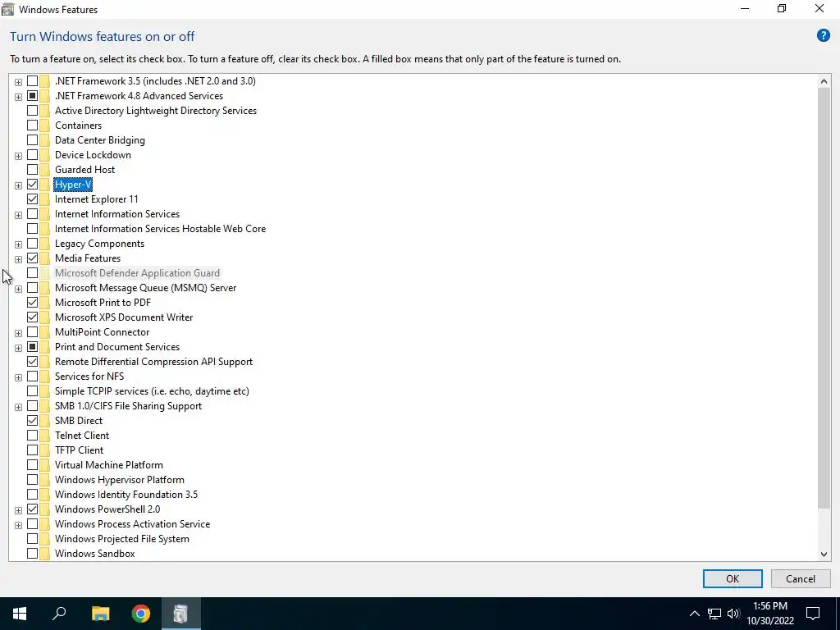The image size is (840, 630).
Task: Click OK to apply feature changes
Action: [x=733, y=578]
